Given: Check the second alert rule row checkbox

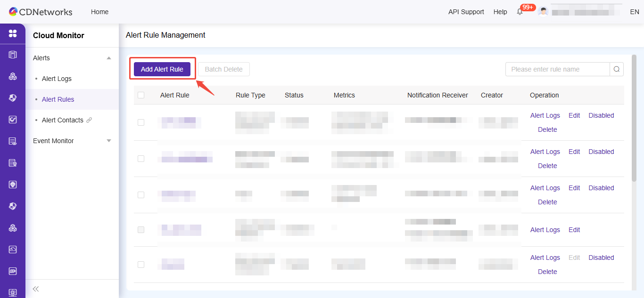Looking at the screenshot, I should (x=141, y=159).
